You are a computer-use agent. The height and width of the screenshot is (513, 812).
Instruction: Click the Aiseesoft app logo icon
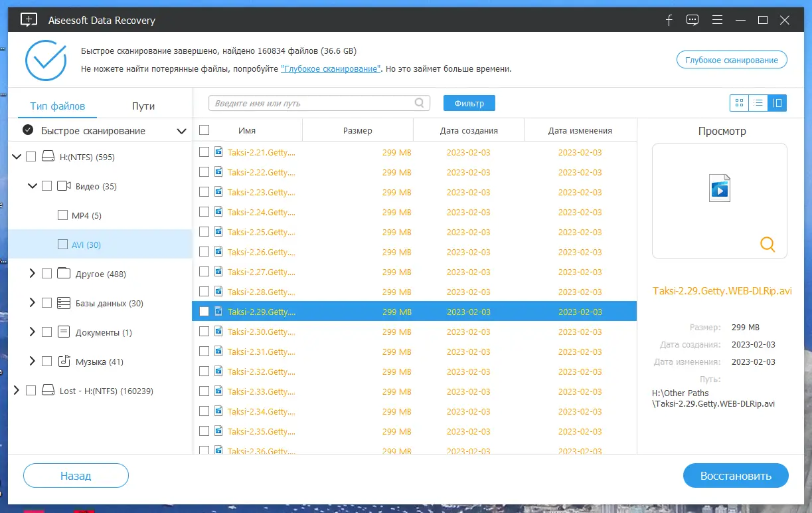tap(29, 20)
